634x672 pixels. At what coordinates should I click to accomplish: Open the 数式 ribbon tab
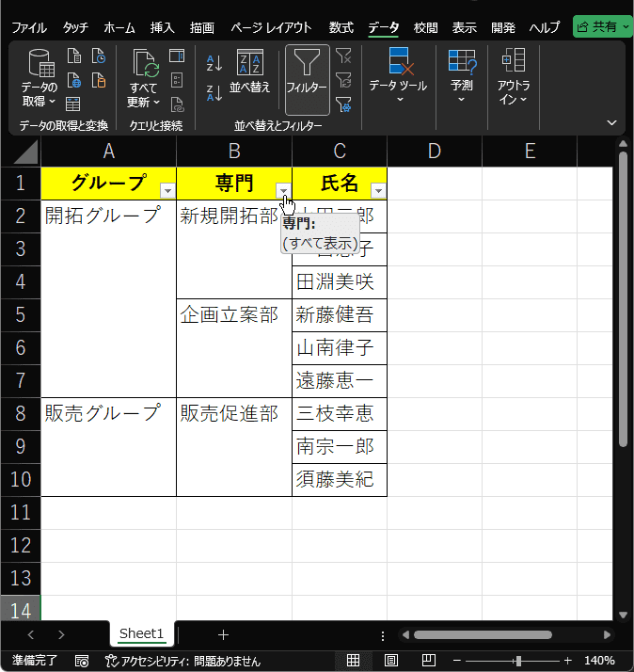pos(341,28)
